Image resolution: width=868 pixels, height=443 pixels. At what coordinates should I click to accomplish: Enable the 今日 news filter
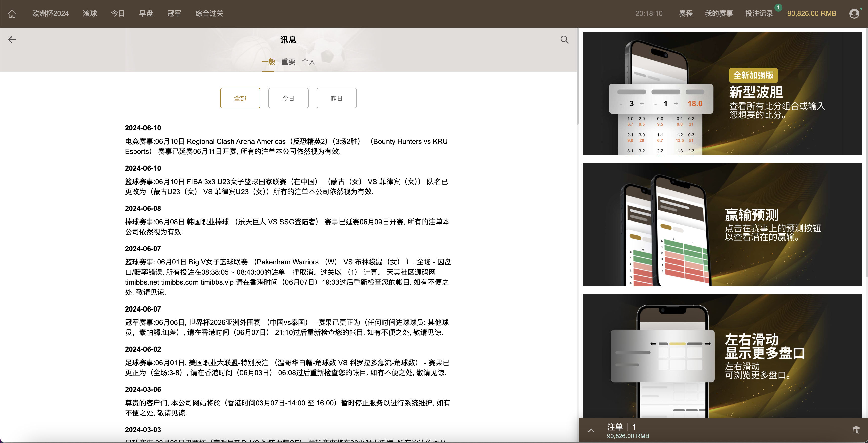coord(288,98)
